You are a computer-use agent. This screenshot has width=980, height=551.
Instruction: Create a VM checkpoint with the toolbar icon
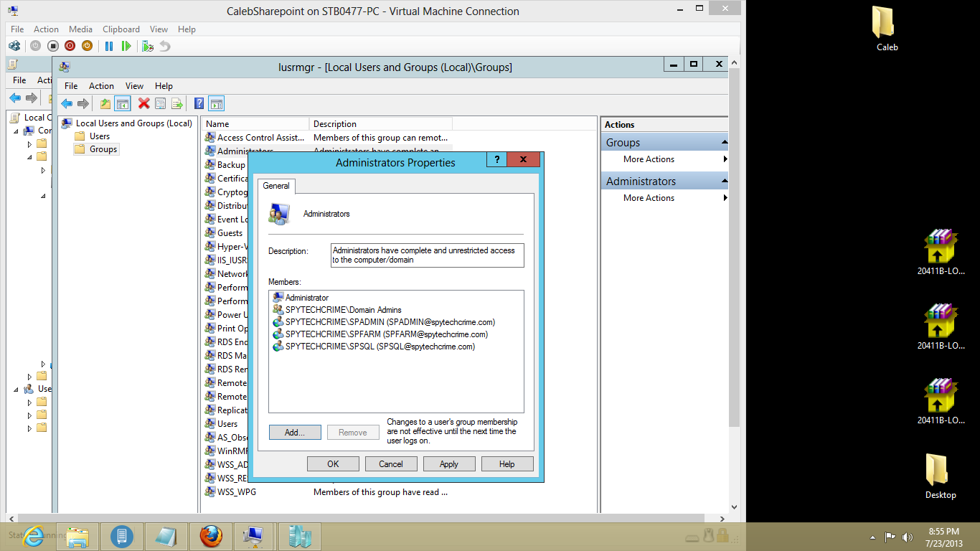(x=148, y=46)
